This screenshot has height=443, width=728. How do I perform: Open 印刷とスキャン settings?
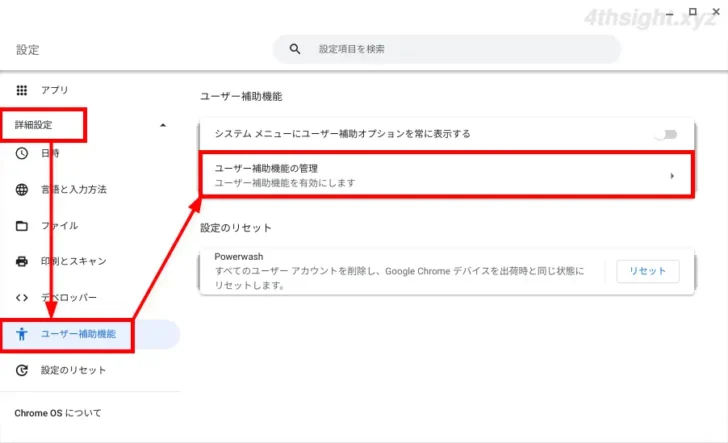pyautogui.click(x=74, y=261)
